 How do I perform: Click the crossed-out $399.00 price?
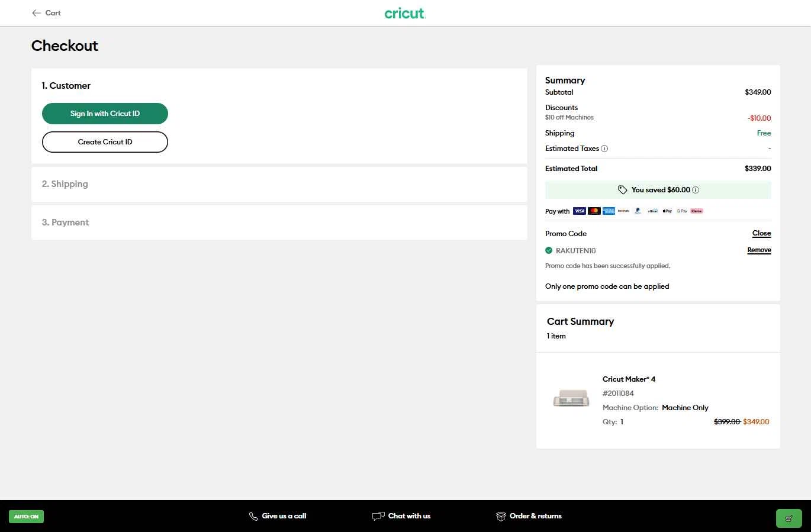click(727, 422)
